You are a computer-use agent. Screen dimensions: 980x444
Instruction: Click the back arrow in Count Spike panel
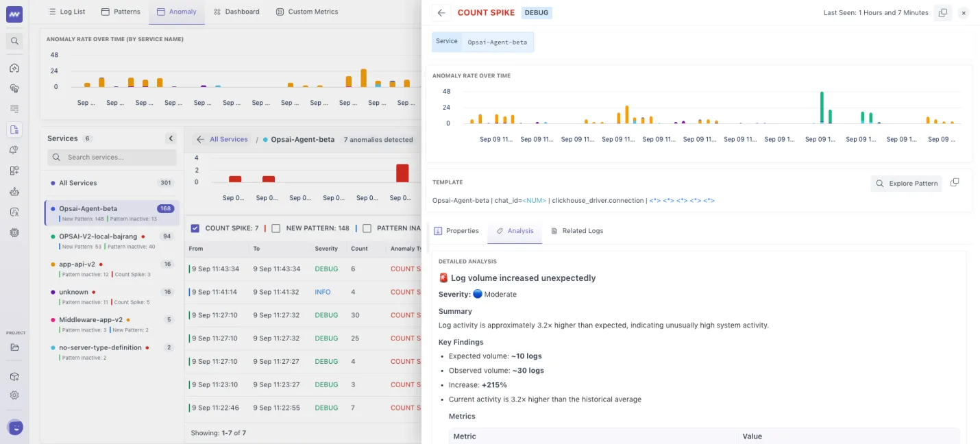click(x=441, y=12)
